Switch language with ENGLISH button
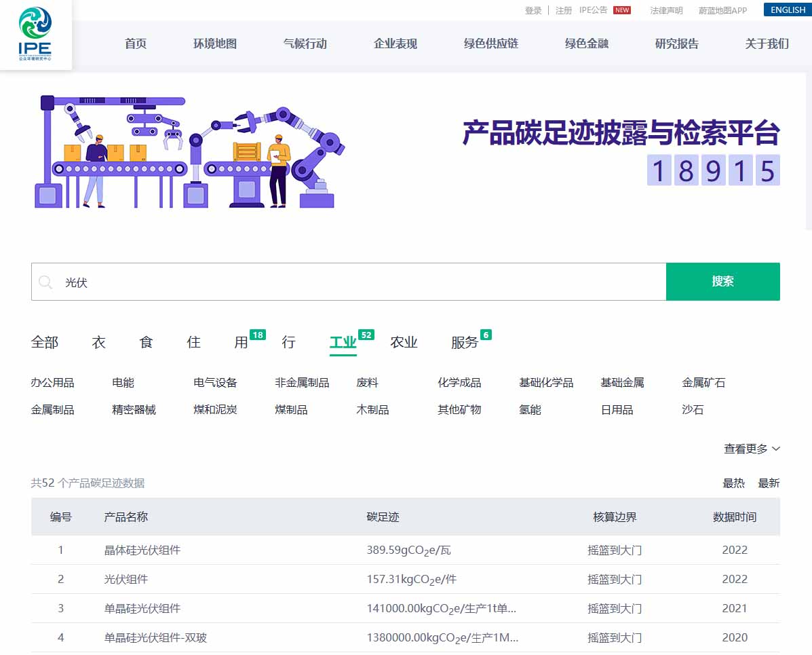Image resolution: width=812 pixels, height=655 pixels. tap(787, 10)
